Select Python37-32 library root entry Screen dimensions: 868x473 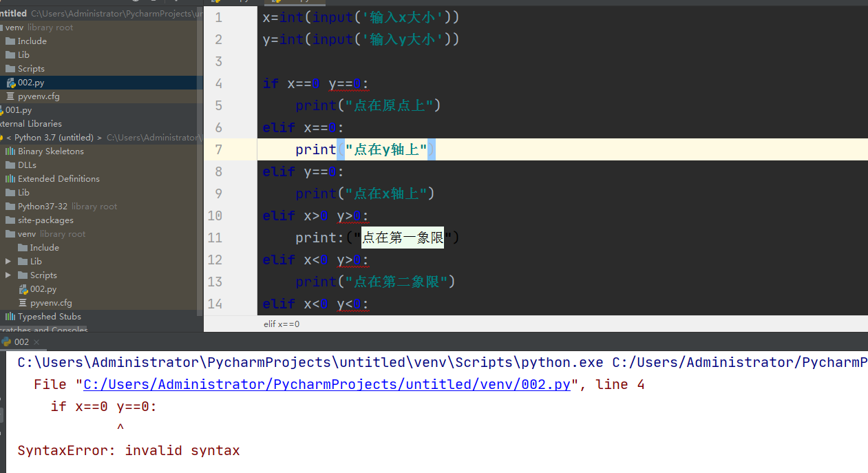(67, 207)
